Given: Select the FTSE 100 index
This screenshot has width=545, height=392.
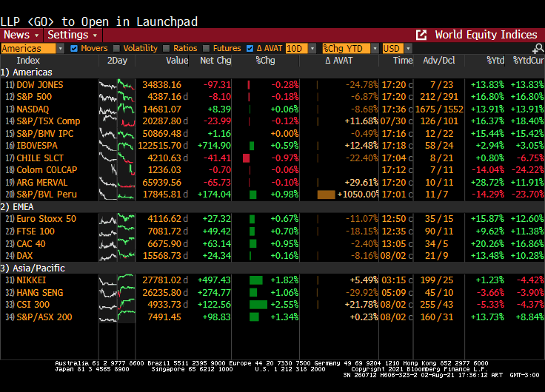Looking at the screenshot, I should pos(36,232).
